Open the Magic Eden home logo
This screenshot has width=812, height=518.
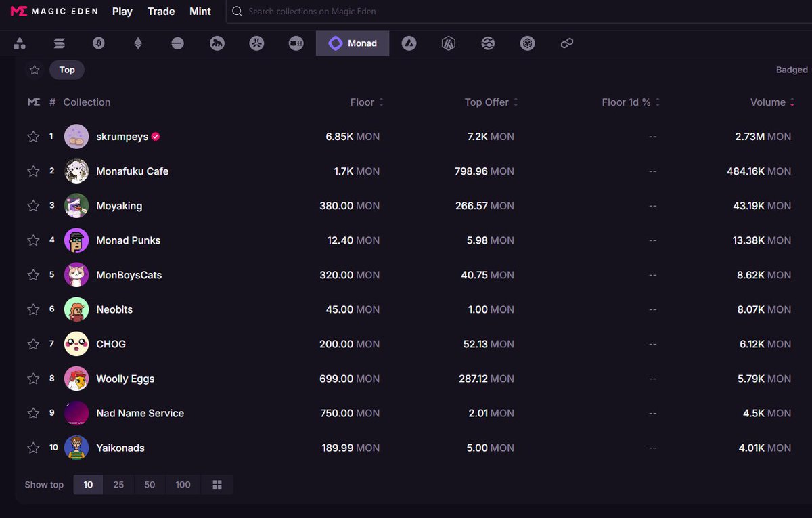pos(54,12)
